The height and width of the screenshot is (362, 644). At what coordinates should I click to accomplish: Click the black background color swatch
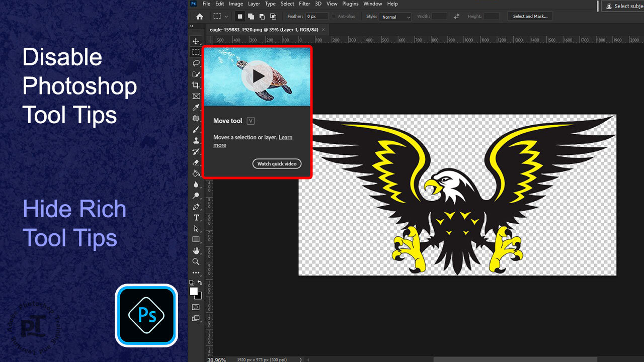tap(199, 297)
